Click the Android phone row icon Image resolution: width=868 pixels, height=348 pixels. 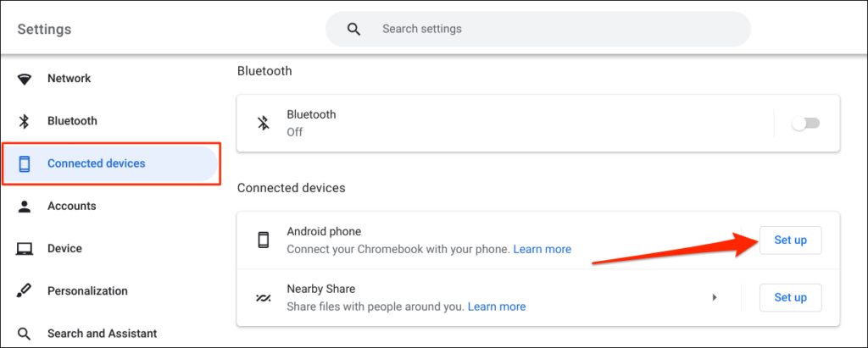tap(264, 240)
